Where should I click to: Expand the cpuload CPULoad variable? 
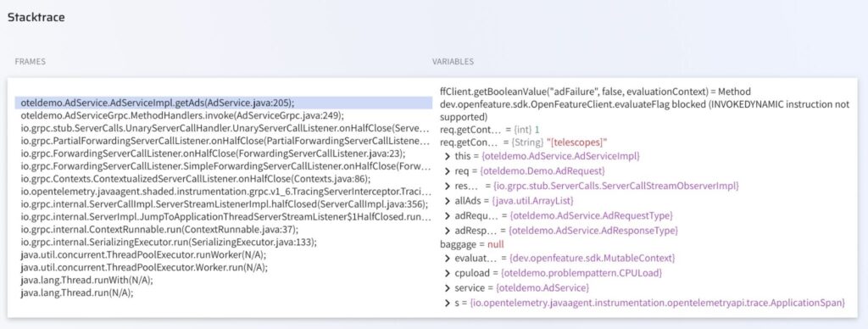(447, 273)
